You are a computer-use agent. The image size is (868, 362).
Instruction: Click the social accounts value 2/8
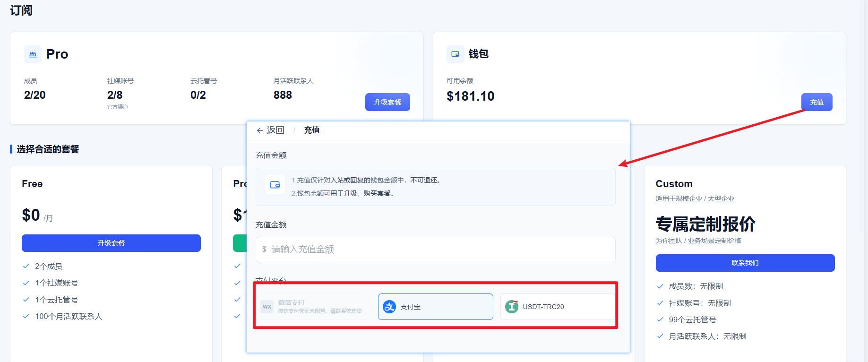(x=115, y=95)
